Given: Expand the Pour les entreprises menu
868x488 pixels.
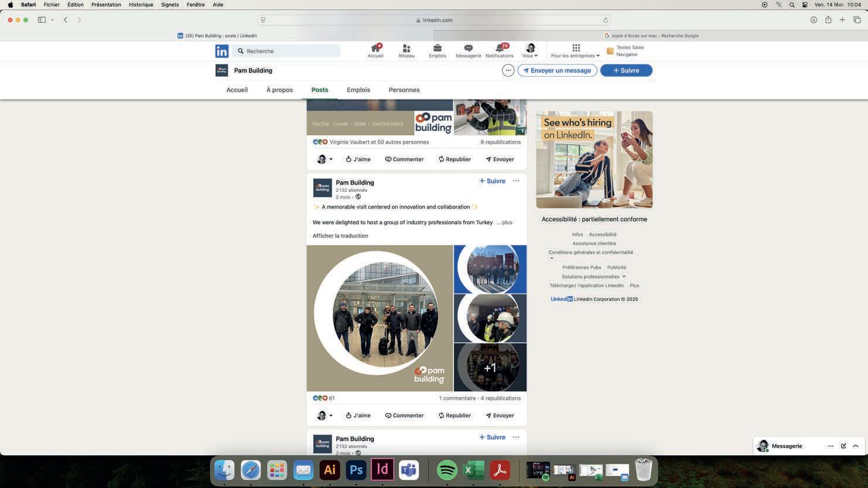Looking at the screenshot, I should click(575, 51).
